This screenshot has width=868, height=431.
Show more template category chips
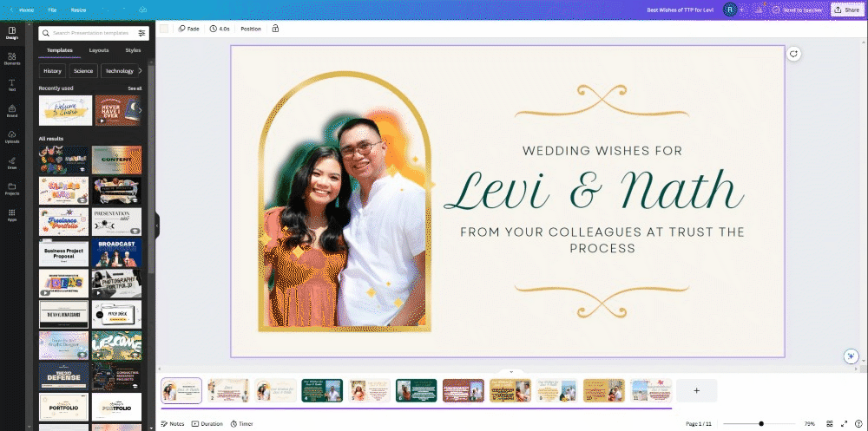pos(140,71)
